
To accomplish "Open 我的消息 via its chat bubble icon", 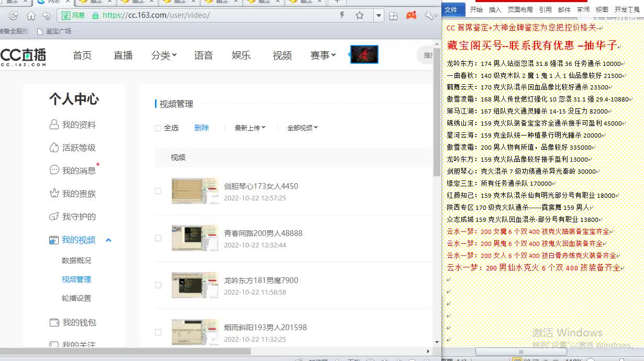I will pyautogui.click(x=53, y=170).
